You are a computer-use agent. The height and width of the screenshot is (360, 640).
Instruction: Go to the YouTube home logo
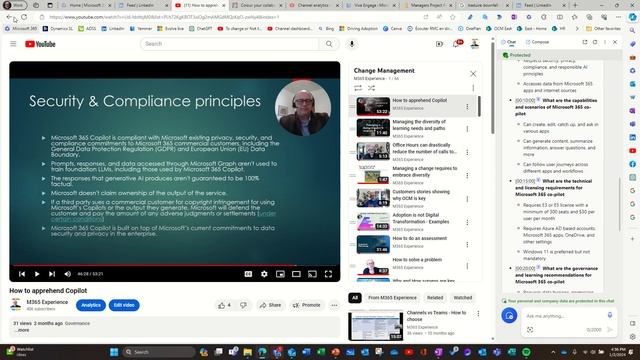click(x=40, y=44)
